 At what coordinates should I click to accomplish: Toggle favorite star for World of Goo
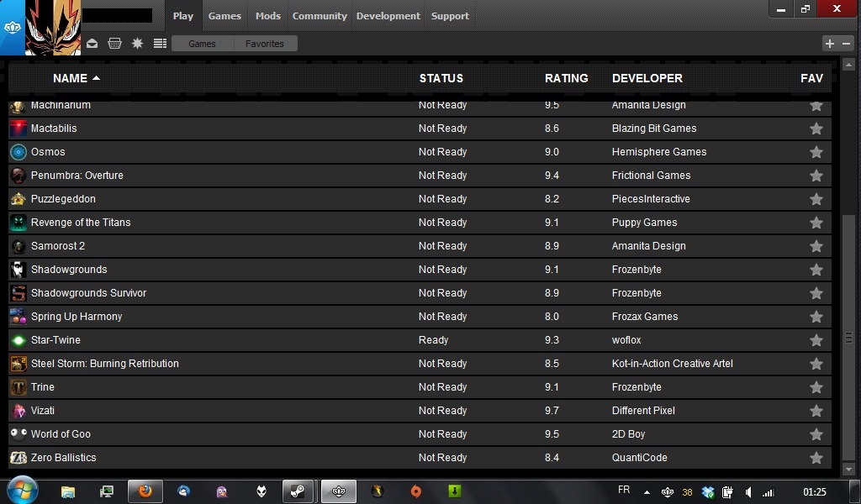[816, 434]
